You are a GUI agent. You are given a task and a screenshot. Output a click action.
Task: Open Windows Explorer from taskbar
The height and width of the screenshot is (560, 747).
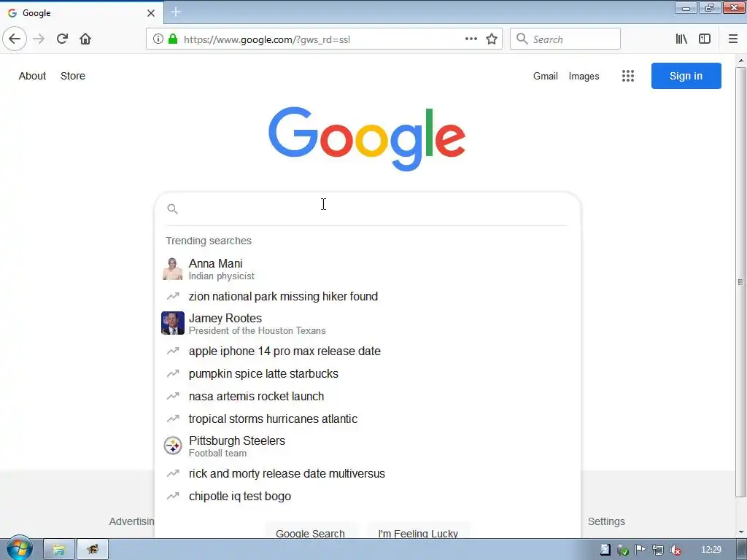tap(59, 550)
